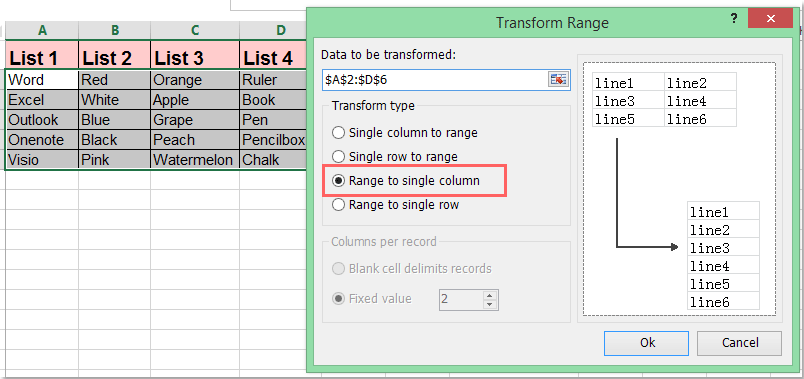Select the cell containing Orange
Image resolution: width=804 pixels, height=379 pixels.
click(x=195, y=79)
